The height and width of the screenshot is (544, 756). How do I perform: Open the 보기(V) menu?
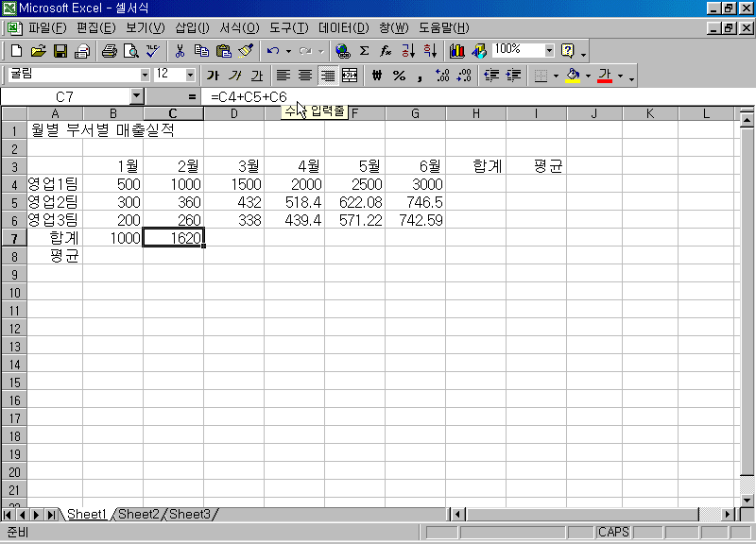(x=146, y=28)
